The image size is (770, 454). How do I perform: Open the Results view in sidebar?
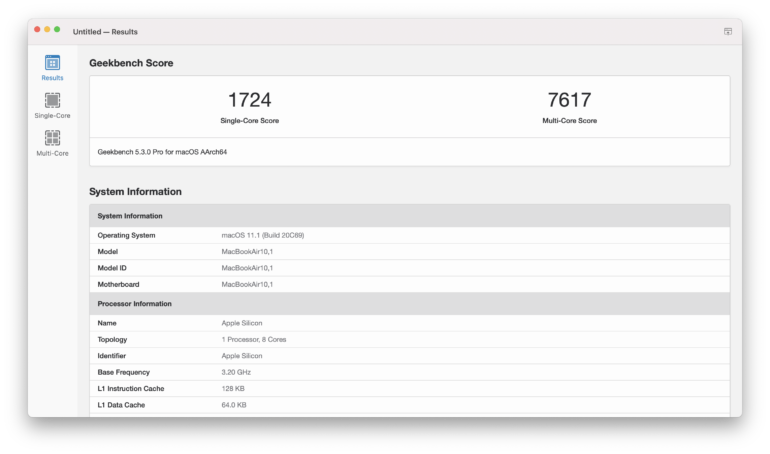pyautogui.click(x=52, y=67)
